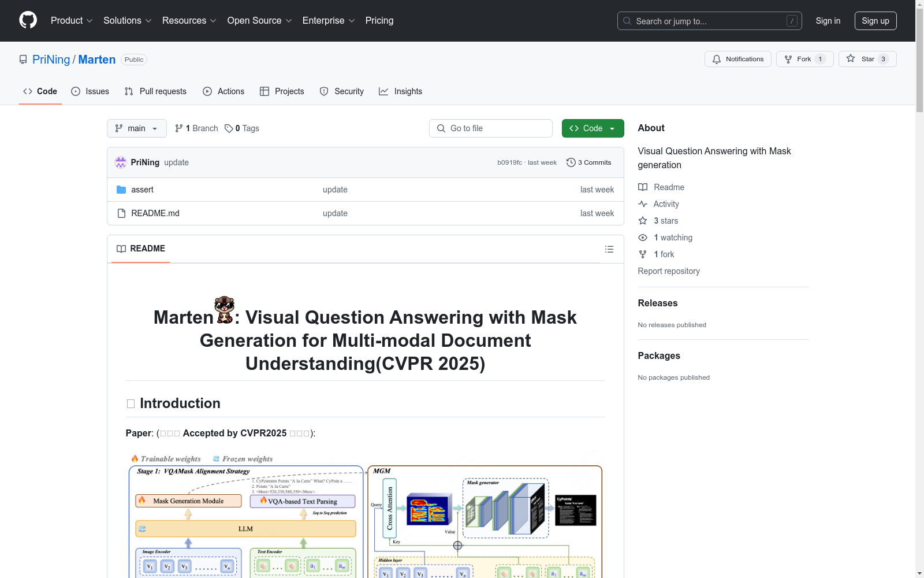924x578 pixels.
Task: Expand the Resources menu
Action: (189, 21)
